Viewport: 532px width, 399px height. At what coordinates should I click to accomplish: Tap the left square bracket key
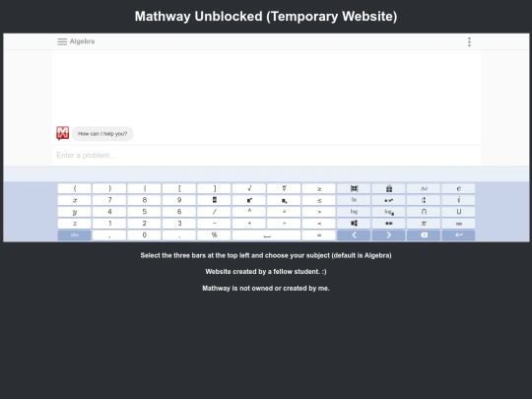tap(179, 188)
